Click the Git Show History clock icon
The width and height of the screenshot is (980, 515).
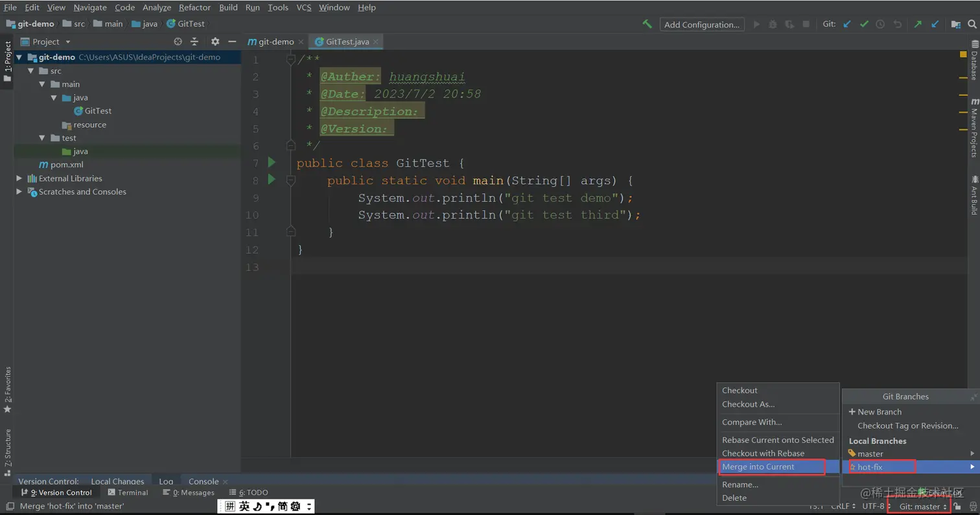[x=880, y=24]
